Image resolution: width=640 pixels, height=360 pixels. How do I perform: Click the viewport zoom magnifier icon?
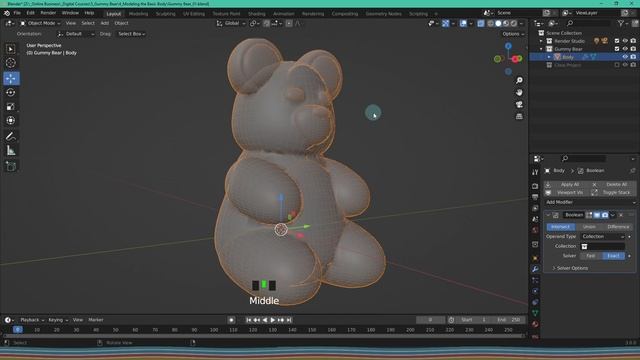click(519, 80)
